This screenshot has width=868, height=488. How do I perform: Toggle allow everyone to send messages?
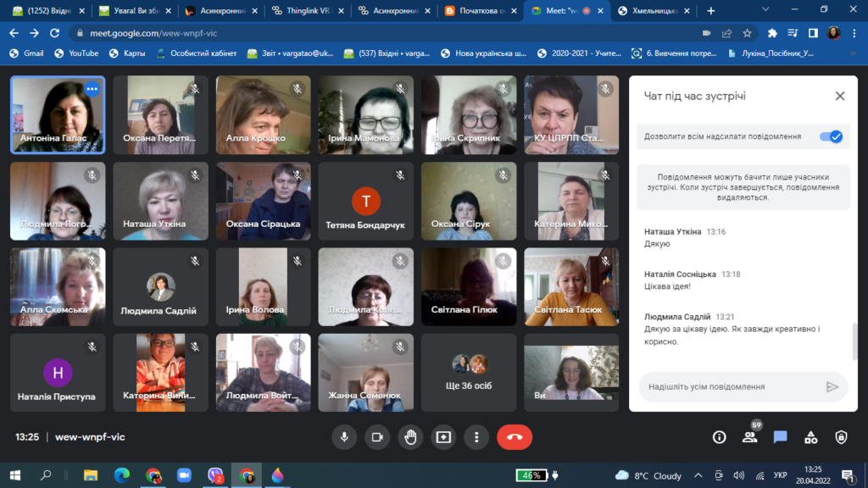(831, 136)
